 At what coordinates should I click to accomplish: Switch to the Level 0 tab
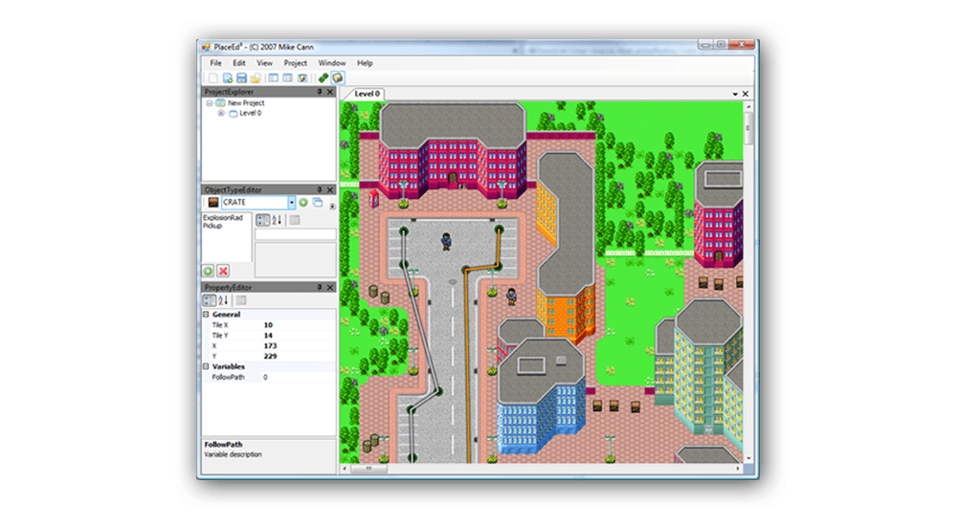(x=367, y=94)
